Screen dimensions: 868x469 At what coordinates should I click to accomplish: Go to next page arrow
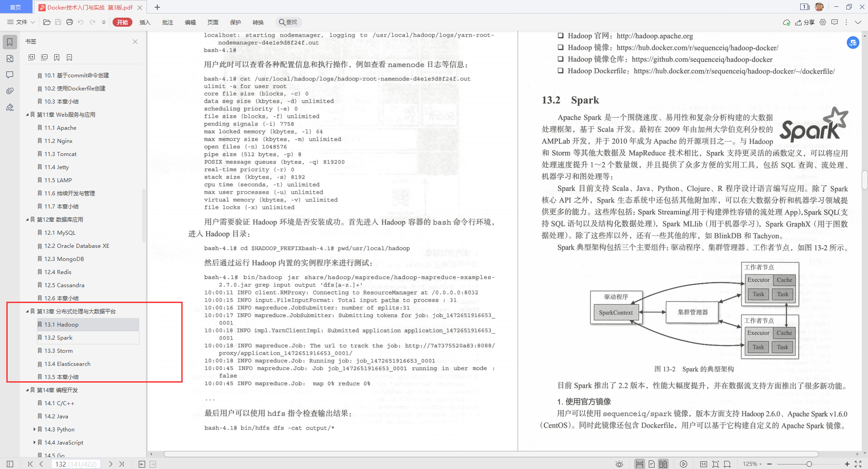(110, 464)
